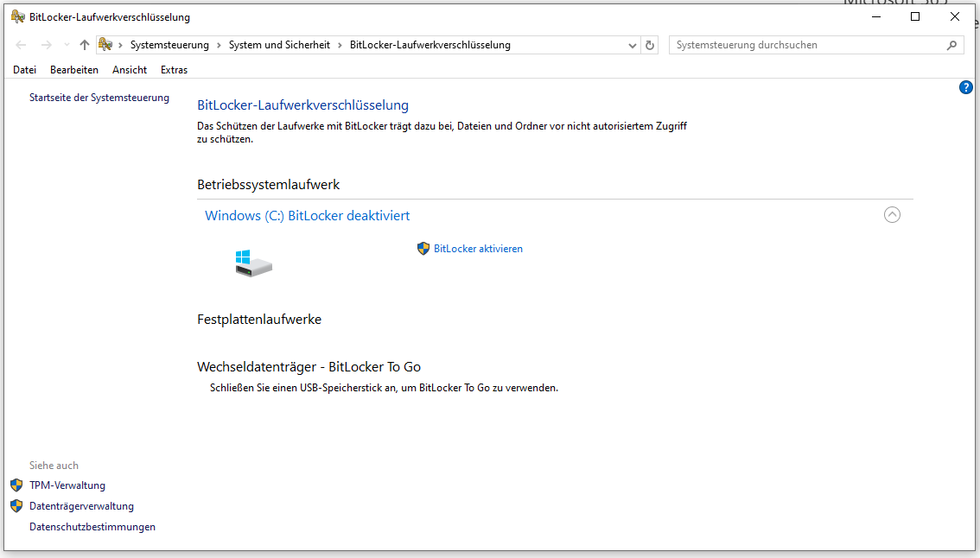The width and height of the screenshot is (980, 558).
Task: Click the Wechseldatenträger - BitLocker To Go heading
Action: click(x=309, y=367)
